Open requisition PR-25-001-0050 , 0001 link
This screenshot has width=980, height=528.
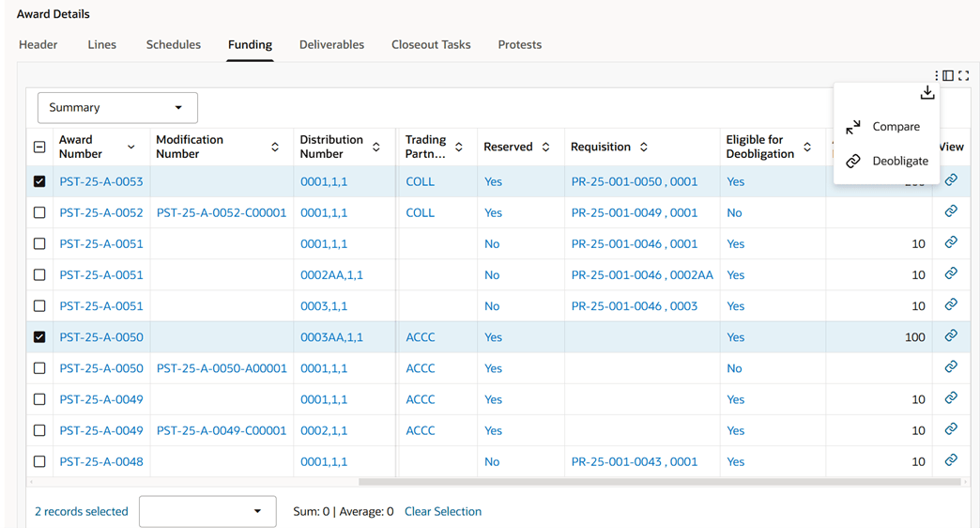tap(635, 181)
